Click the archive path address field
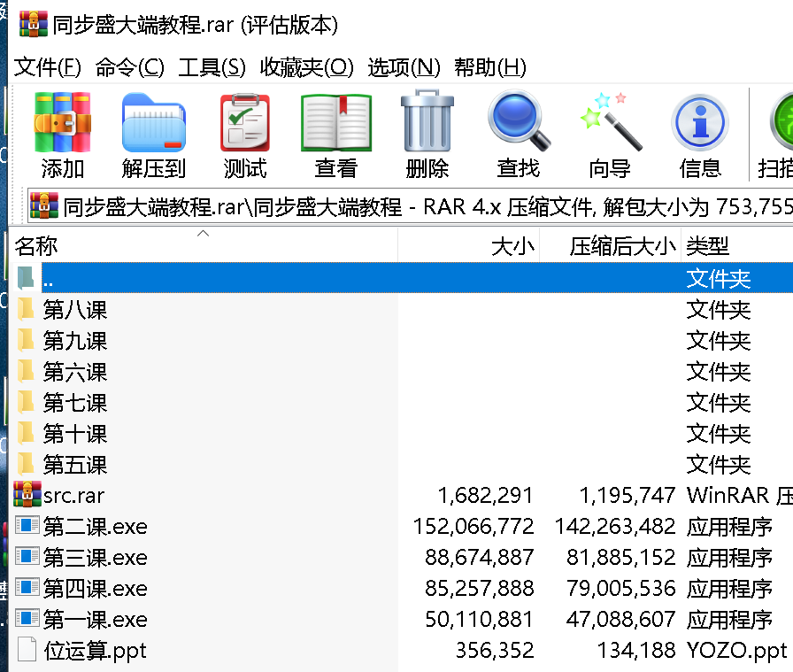 (410, 206)
